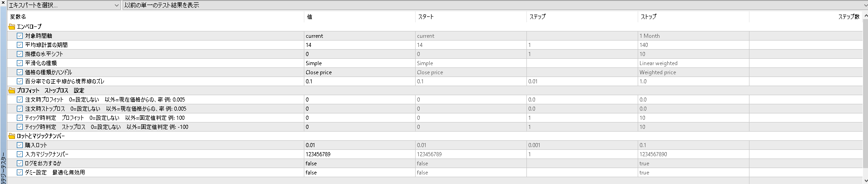Click the vertical scrollbar up arrow
Image resolution: width=868 pixels, height=184 pixels.
[865, 15]
